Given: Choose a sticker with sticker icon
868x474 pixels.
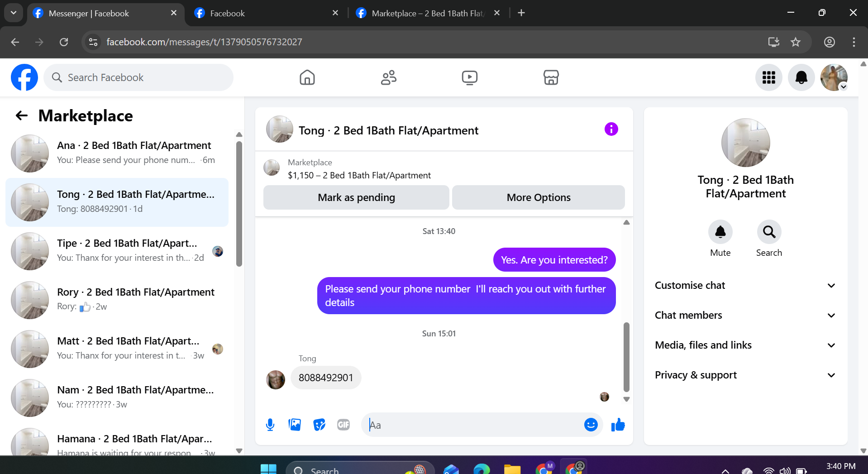Looking at the screenshot, I should coord(320,425).
